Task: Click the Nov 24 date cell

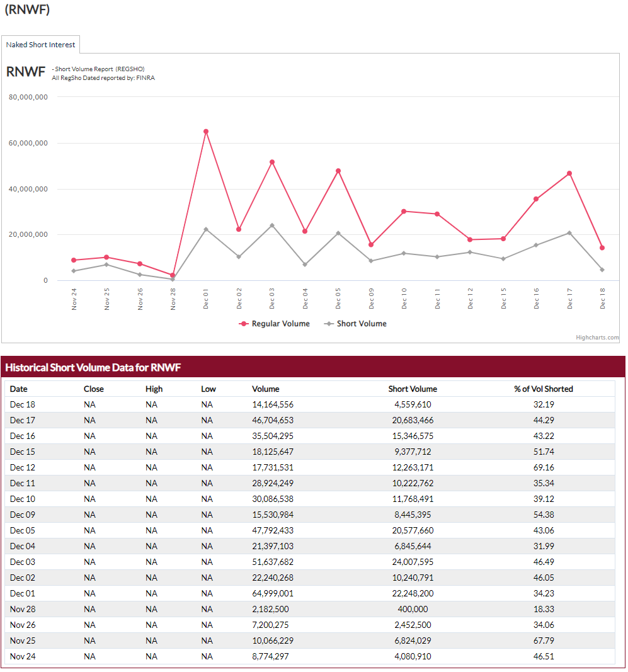Action: click(x=22, y=657)
